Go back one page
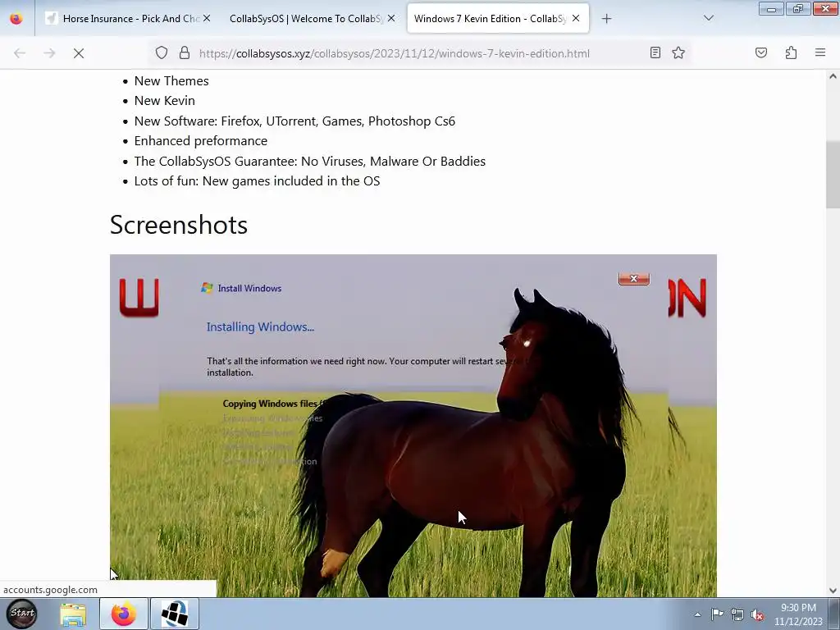 coord(20,53)
